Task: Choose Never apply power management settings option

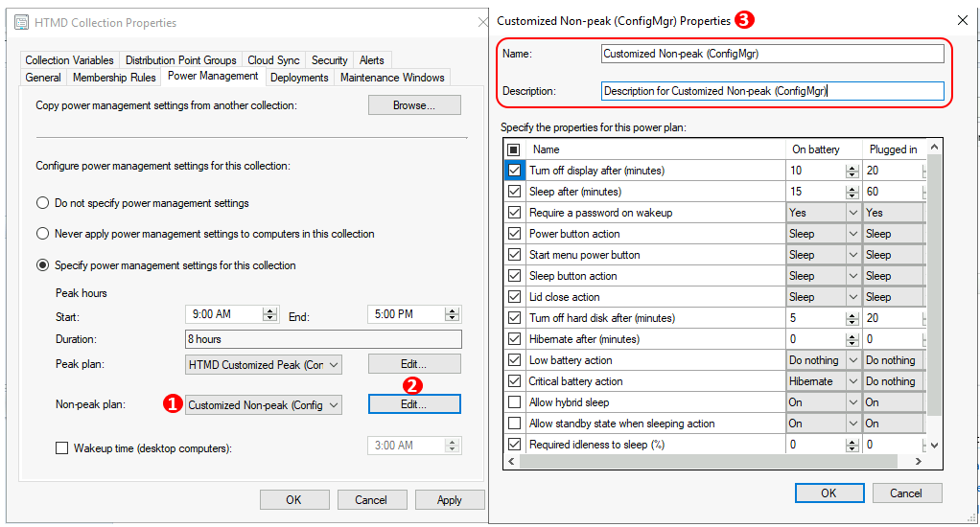Action: [42, 234]
